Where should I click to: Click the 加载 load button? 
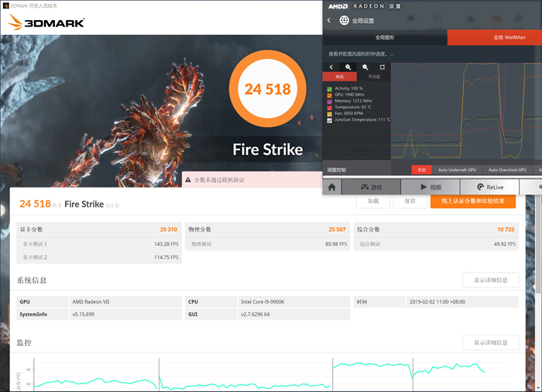(x=373, y=201)
